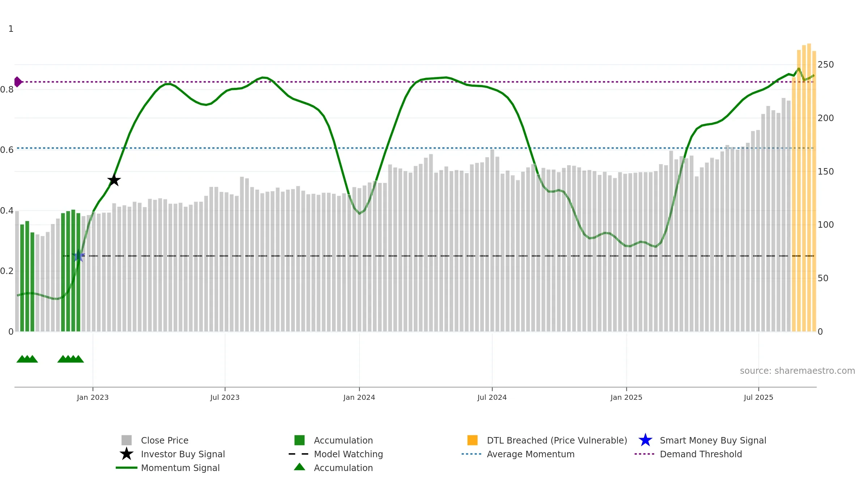This screenshot has width=868, height=488.
Task: Toggle the Average Momentum legend label
Action: click(531, 454)
